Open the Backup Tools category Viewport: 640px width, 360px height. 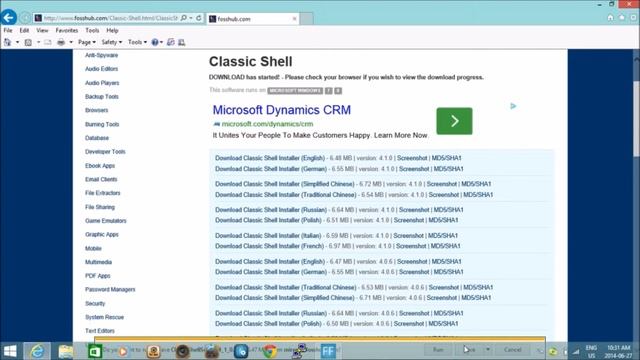102,97
